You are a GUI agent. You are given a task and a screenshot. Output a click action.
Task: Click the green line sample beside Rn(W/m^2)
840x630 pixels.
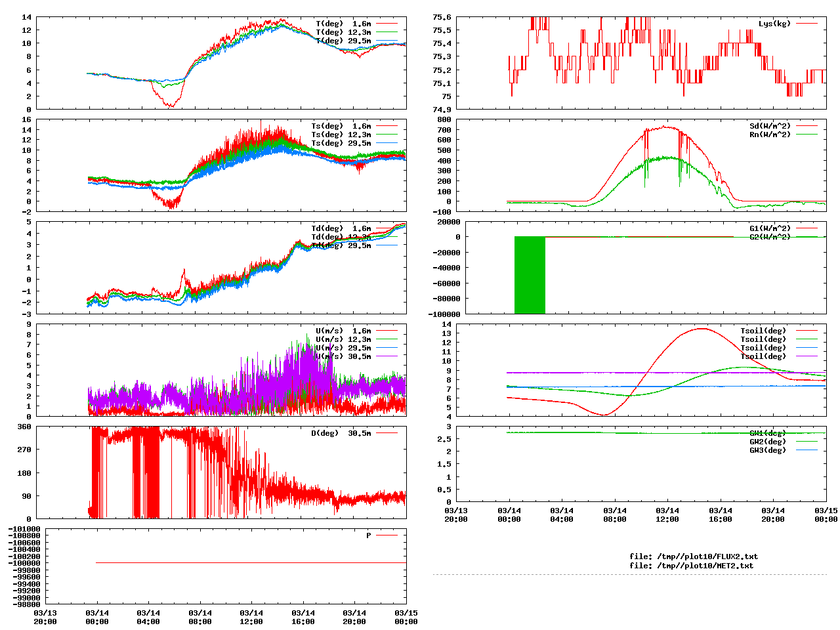click(807, 135)
